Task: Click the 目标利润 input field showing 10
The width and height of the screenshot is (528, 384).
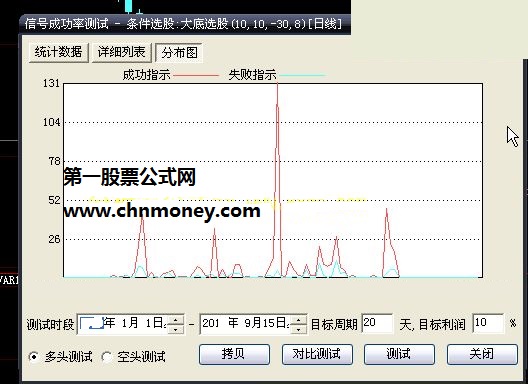Action: click(x=488, y=323)
